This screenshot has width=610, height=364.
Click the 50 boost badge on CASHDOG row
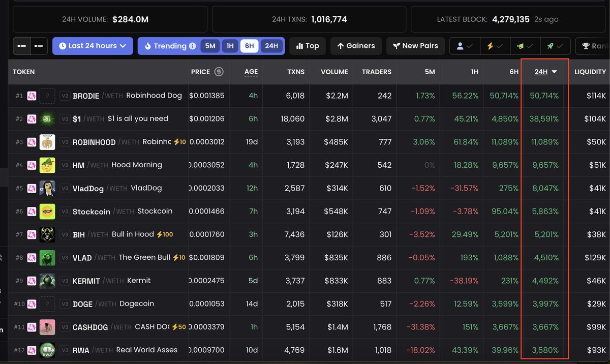[178, 327]
